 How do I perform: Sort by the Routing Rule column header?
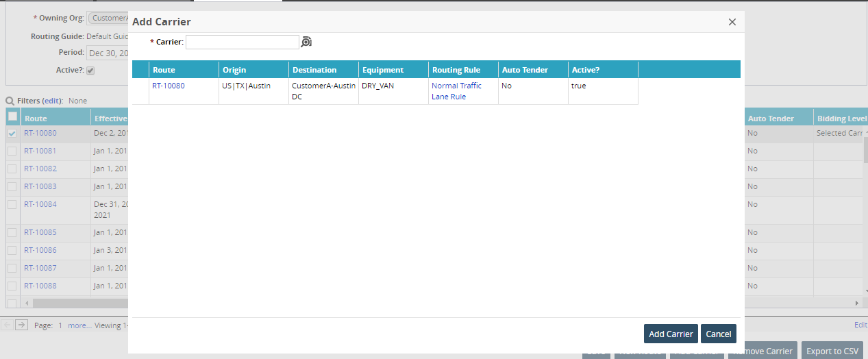tap(463, 70)
